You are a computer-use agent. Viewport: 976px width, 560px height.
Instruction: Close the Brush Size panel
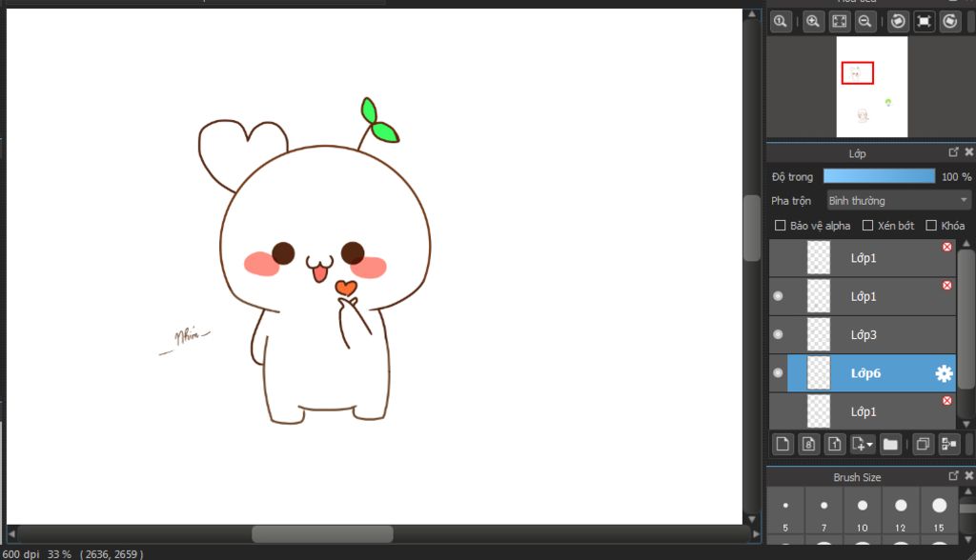[969, 476]
